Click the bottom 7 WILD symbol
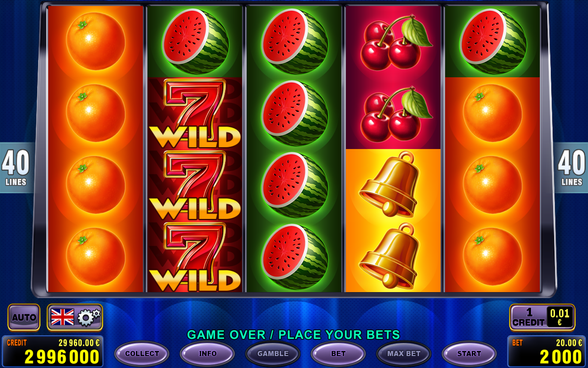 pyautogui.click(x=195, y=257)
